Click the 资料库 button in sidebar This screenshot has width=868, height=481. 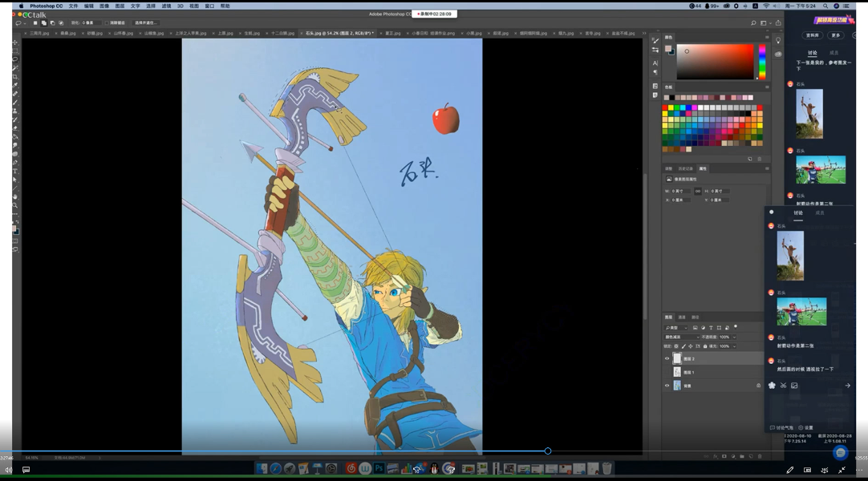pyautogui.click(x=812, y=35)
